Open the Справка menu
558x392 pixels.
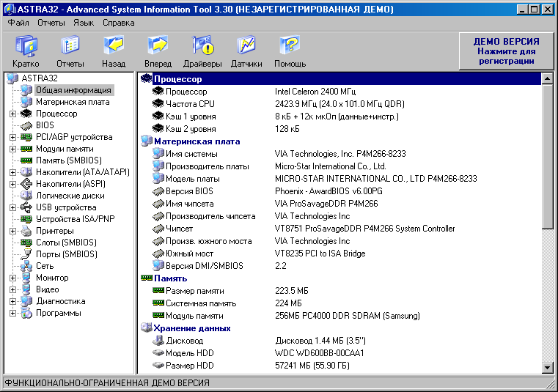[x=119, y=23]
